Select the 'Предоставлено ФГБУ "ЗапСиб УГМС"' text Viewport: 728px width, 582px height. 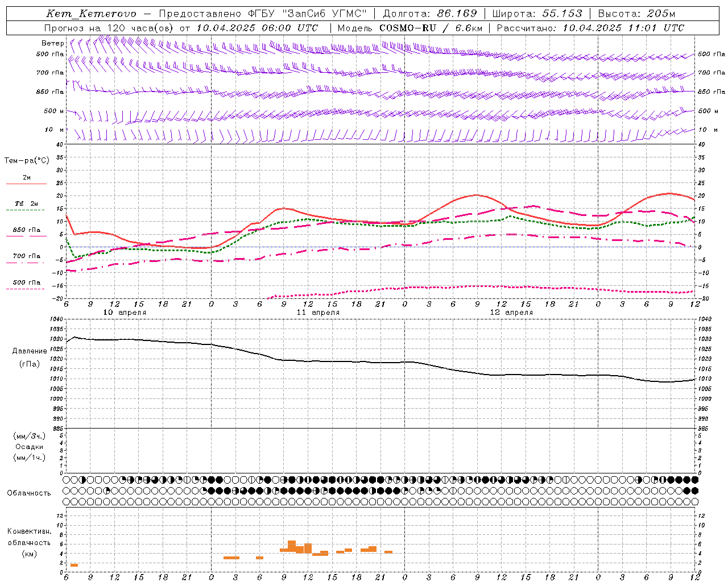click(x=263, y=14)
